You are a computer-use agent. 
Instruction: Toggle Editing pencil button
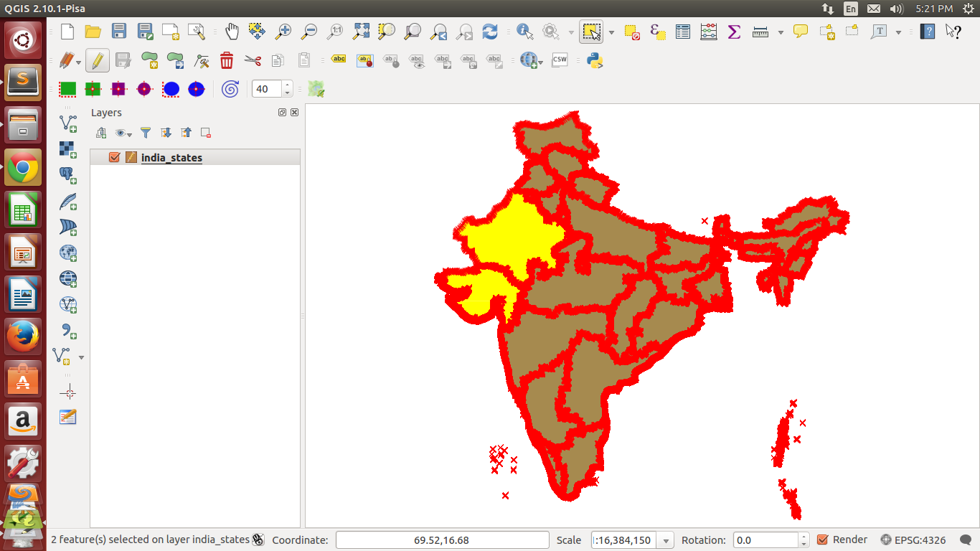98,61
